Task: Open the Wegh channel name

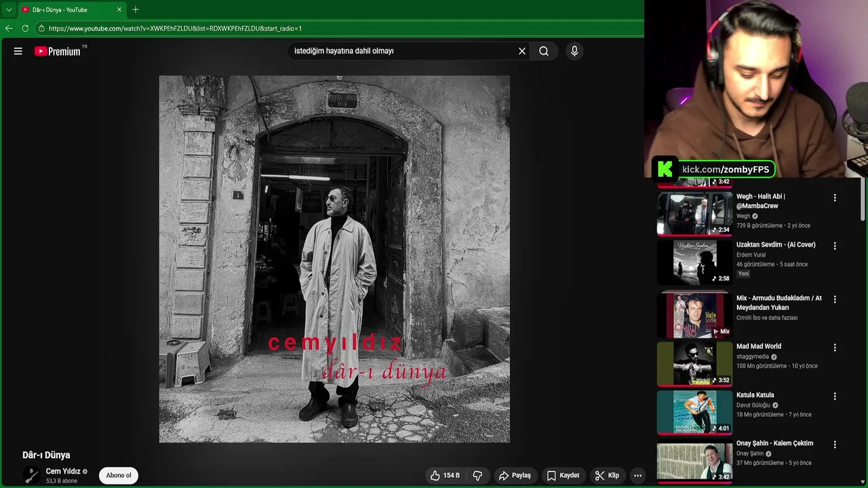Action: pyautogui.click(x=743, y=216)
